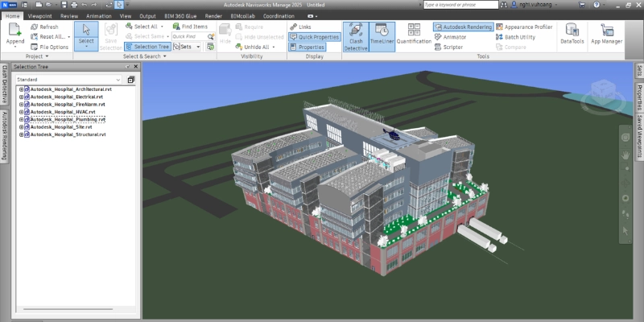Open the Reset All dropdown arrow

[68, 37]
